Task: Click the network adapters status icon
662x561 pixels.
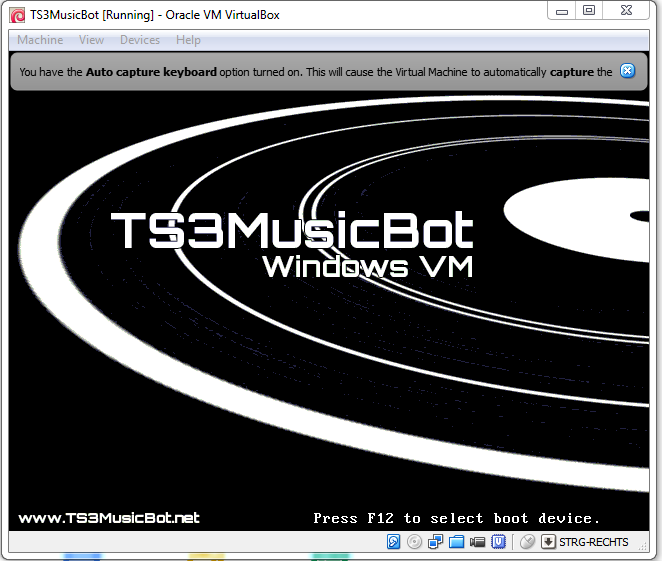Action: (x=435, y=542)
